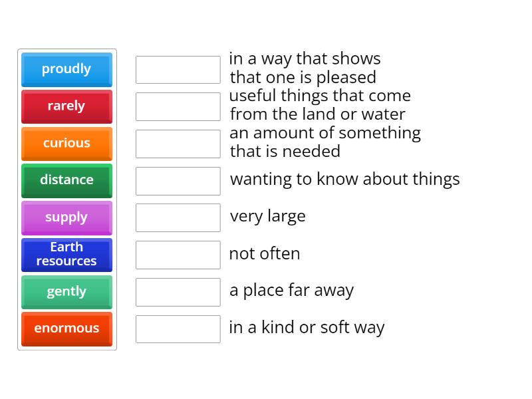Click blank box next to 'a place far away'
The height and width of the screenshot is (399, 532).
178,292
